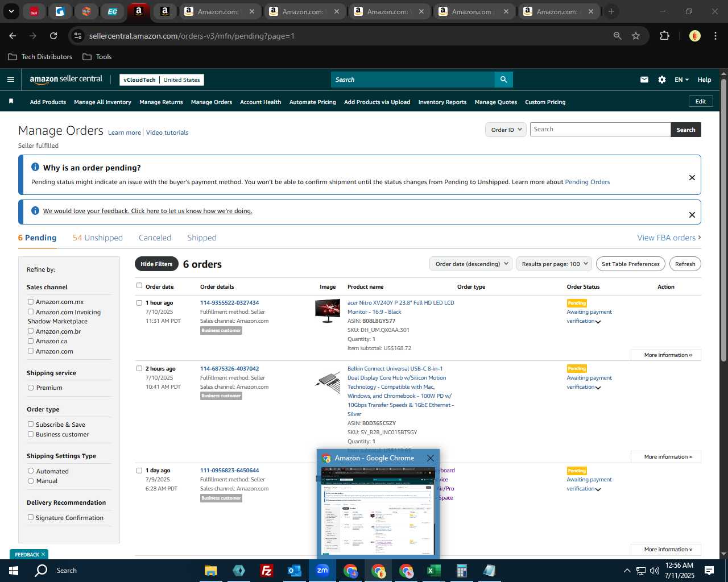Close the Amazon Chrome preview thumbnail
This screenshot has width=728, height=582.
(x=431, y=458)
